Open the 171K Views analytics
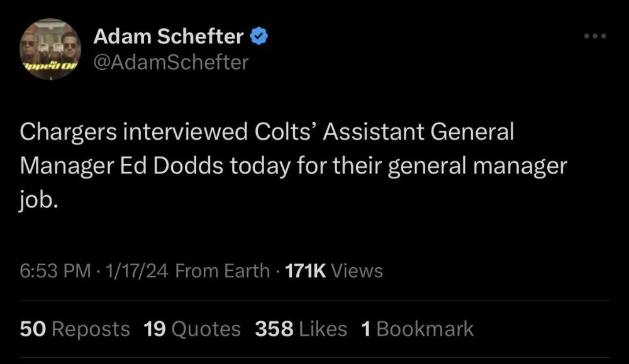Viewport: 629px width, 364px height. 334,271
